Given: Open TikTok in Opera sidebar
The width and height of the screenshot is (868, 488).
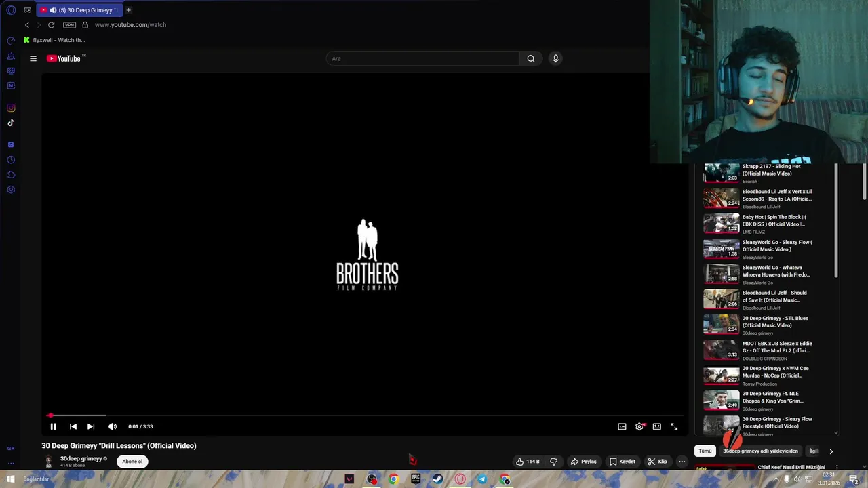Looking at the screenshot, I should click(11, 123).
